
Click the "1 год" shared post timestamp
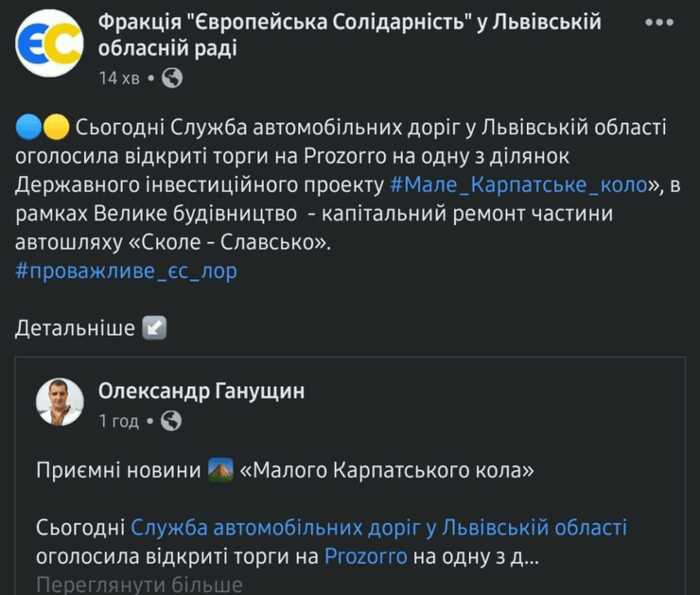pos(119,422)
